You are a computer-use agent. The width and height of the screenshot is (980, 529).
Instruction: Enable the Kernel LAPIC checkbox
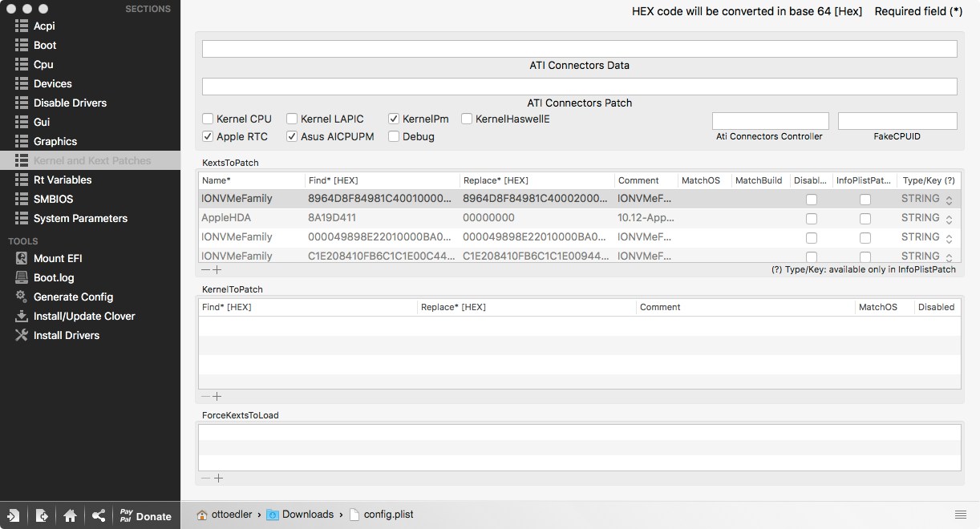click(292, 119)
